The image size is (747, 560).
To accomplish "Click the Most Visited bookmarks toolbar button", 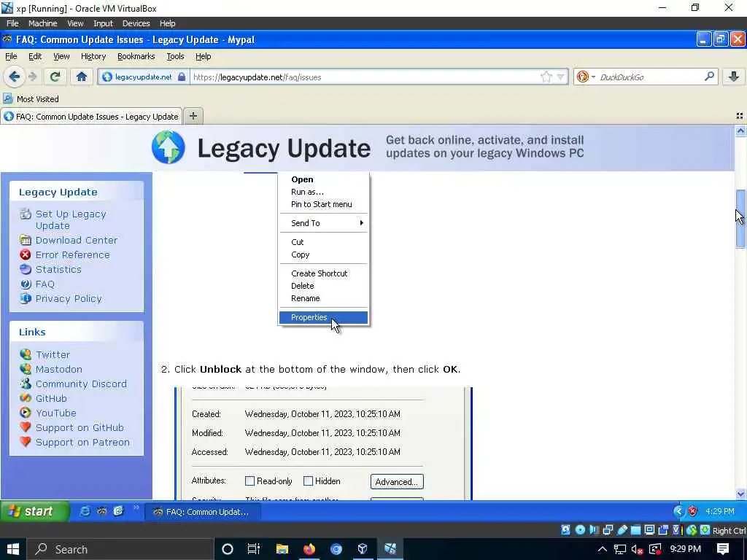I will pos(31,99).
